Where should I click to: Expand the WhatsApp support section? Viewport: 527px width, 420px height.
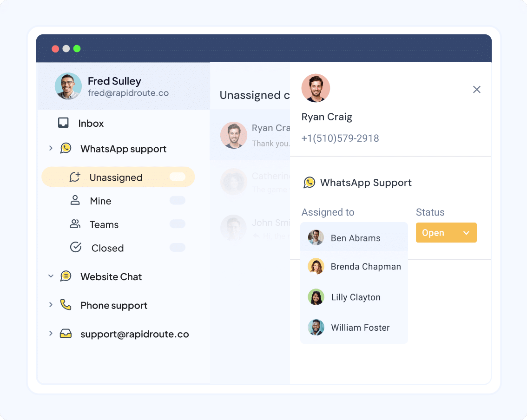pos(51,148)
